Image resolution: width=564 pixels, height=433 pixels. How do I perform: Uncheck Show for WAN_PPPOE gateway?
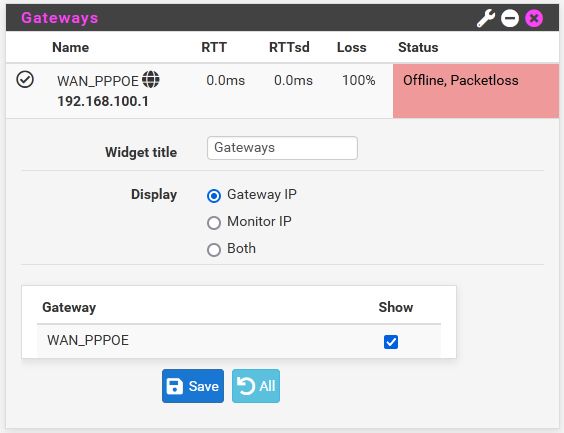click(391, 342)
